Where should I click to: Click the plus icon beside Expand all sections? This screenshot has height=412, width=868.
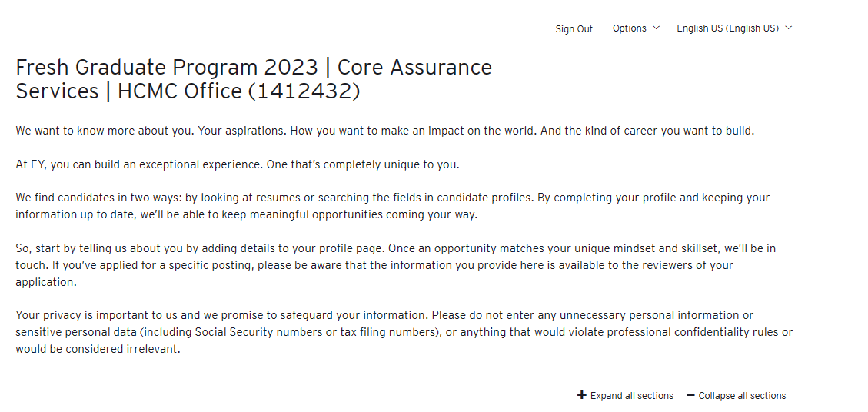tap(581, 395)
